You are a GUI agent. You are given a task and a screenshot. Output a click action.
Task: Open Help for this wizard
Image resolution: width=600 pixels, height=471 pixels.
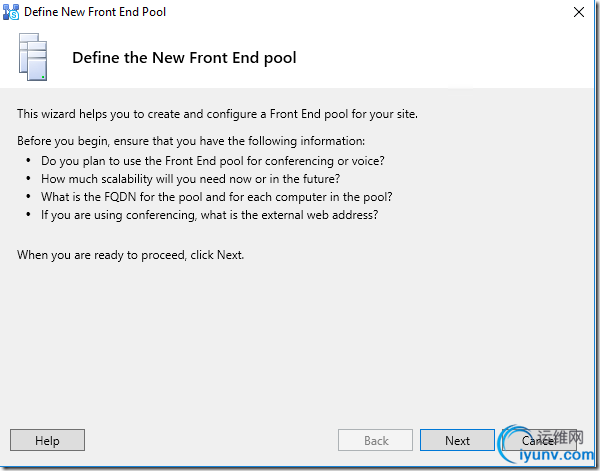tap(47, 440)
